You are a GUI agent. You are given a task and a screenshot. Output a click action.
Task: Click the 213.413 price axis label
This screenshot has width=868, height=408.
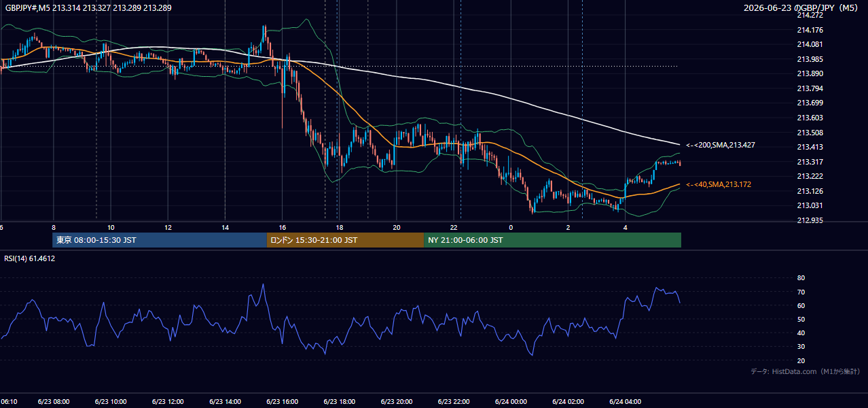tap(810, 147)
